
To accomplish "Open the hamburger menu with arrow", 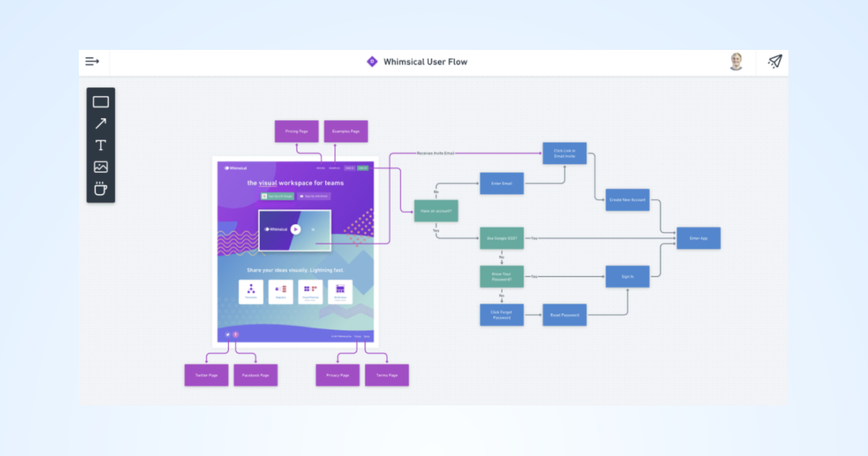I will point(92,62).
